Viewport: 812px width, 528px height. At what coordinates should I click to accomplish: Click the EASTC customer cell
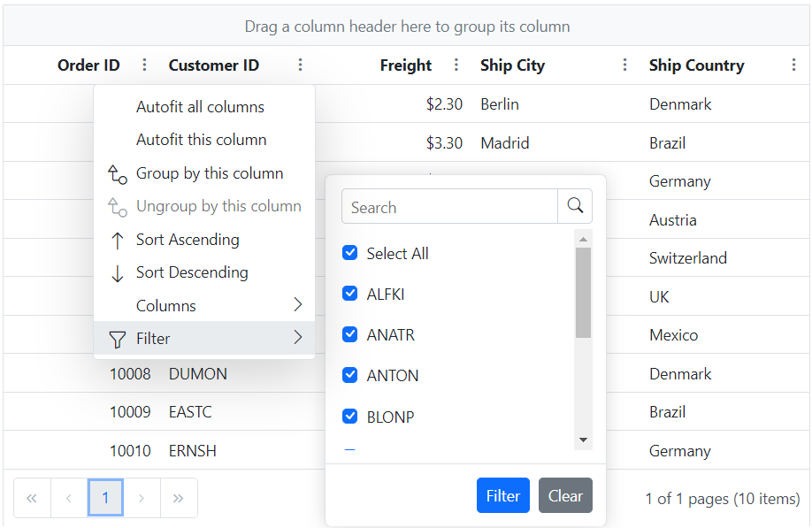tap(190, 412)
